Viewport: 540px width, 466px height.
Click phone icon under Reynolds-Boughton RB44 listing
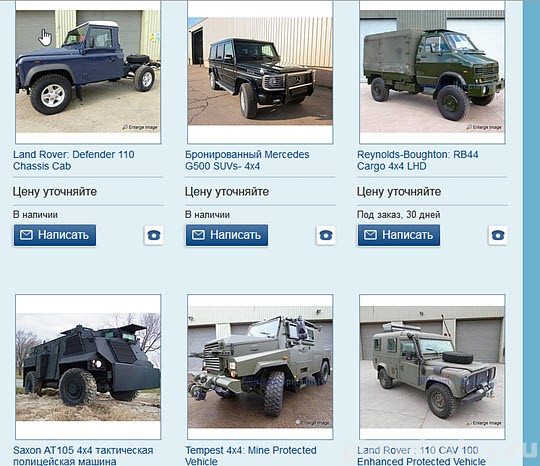click(498, 235)
